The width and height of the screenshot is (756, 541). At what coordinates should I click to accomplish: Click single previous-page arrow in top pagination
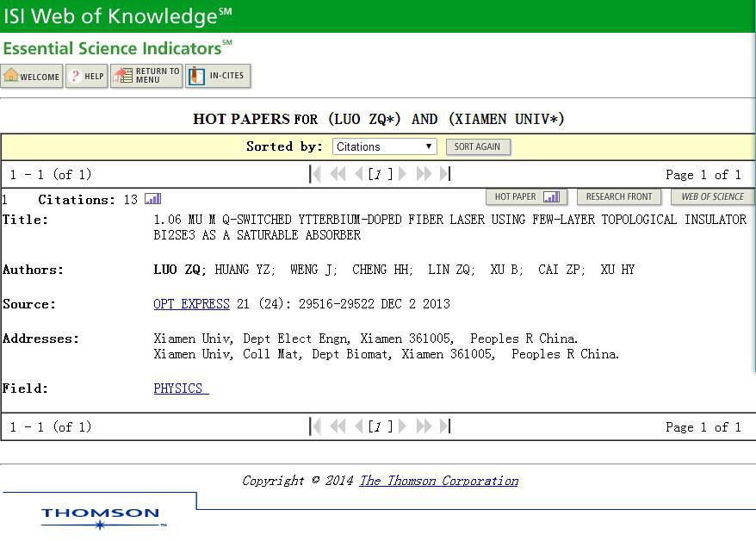pos(358,174)
